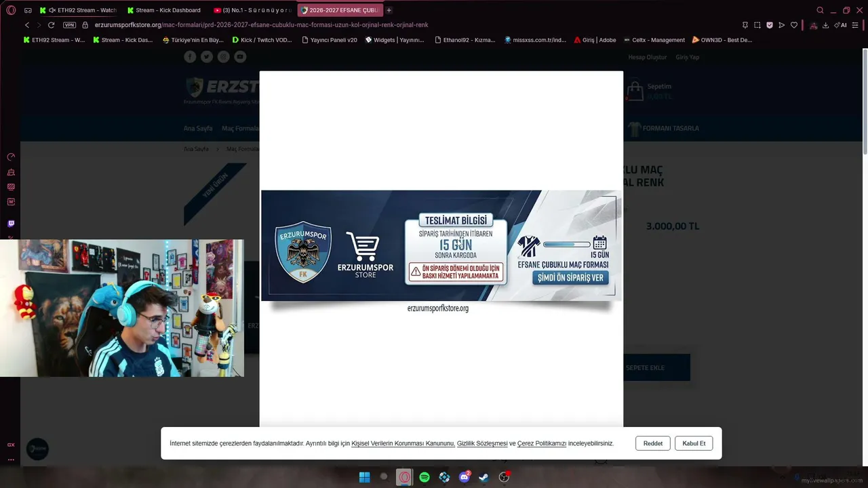Open the OWN3D - Best De... bookmark
Screen dimensions: 868x488
[722, 40]
